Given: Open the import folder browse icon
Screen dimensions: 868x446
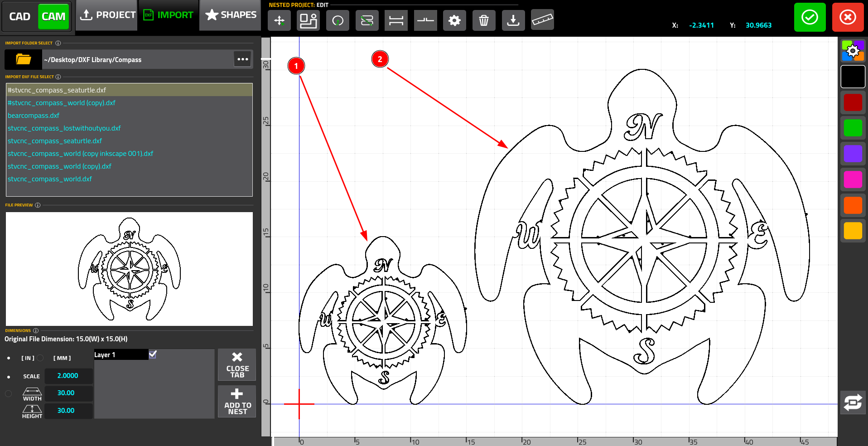Looking at the screenshot, I should (23, 59).
